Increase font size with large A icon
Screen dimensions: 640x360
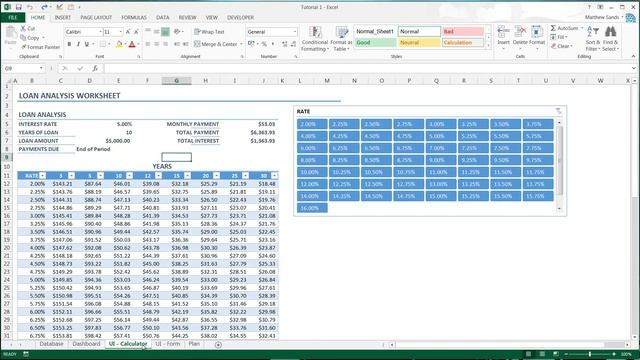pos(128,32)
